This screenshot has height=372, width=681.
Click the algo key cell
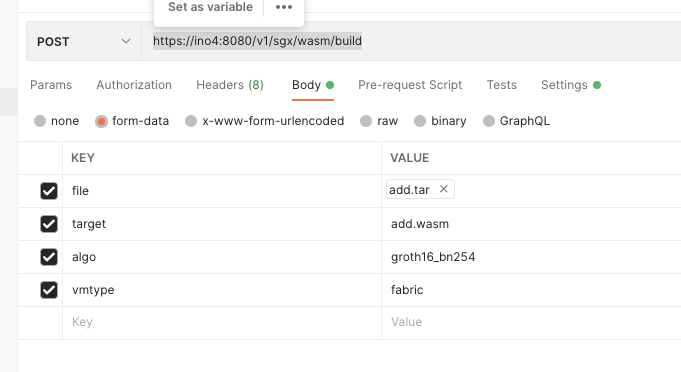tap(222, 257)
